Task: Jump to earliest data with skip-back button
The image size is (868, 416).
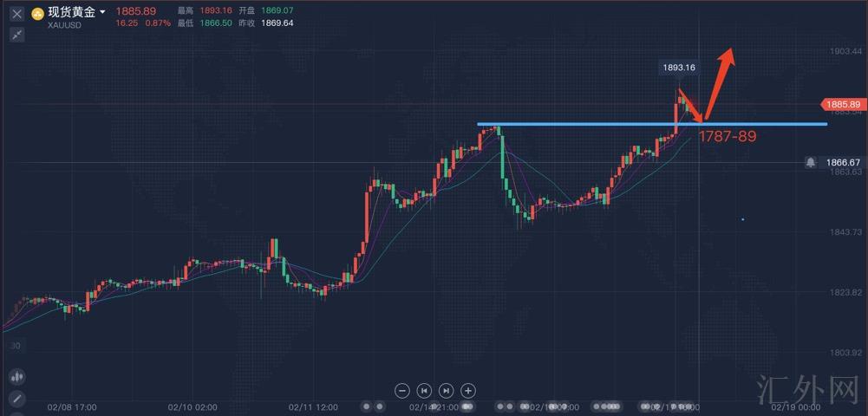Action: pyautogui.click(x=424, y=391)
